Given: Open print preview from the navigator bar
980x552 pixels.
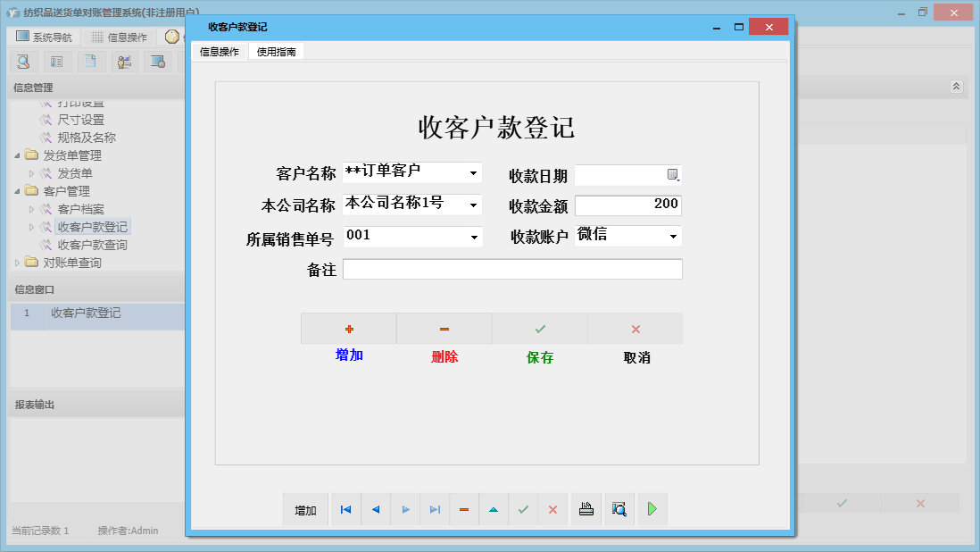Looking at the screenshot, I should pyautogui.click(x=619, y=509).
